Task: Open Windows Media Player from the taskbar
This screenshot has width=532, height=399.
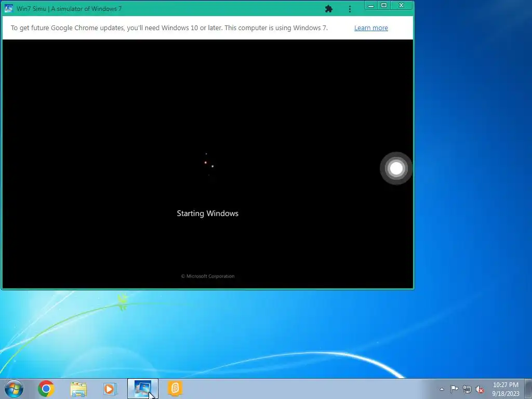Action: coord(110,389)
